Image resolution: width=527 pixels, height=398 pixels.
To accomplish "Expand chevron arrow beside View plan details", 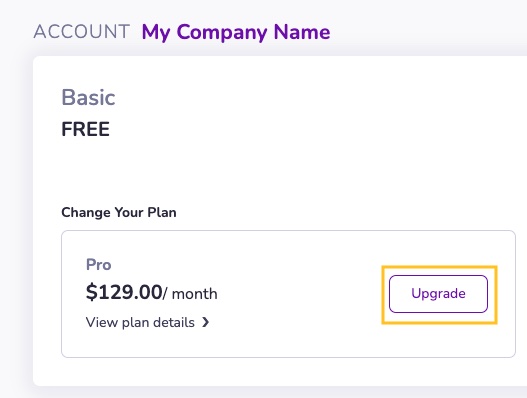I will [x=205, y=322].
